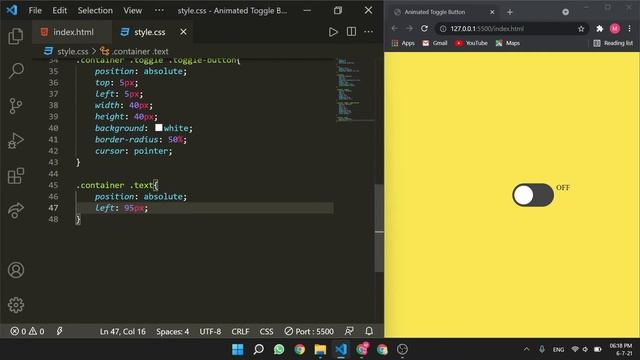This screenshot has height=360, width=640.
Task: Click the editor vertical scrollbar thumb
Action: 379,228
